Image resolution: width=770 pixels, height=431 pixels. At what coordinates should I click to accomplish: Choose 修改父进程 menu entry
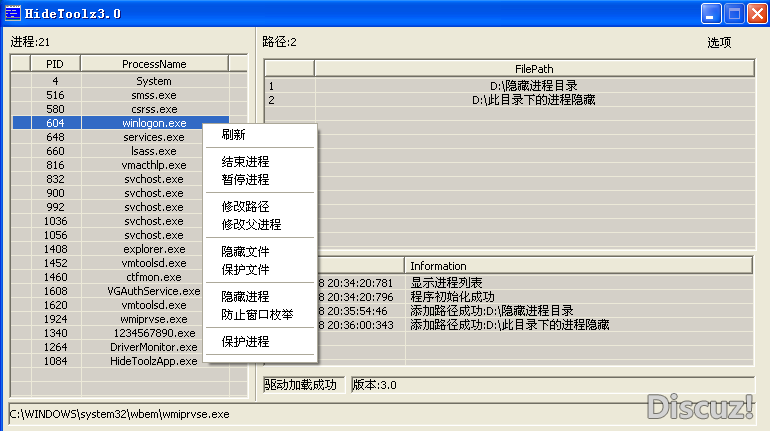pos(260,225)
